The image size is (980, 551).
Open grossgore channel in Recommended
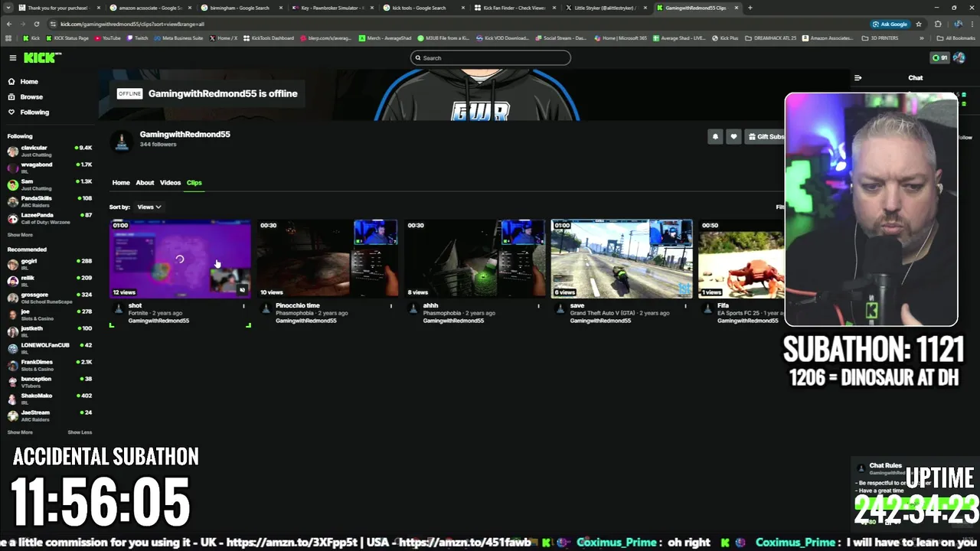50,298
